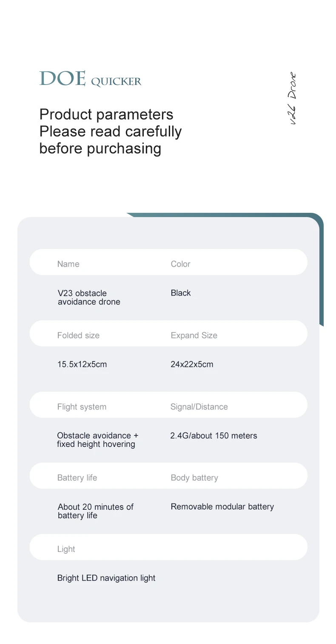Click the Name row label
The width and height of the screenshot is (336, 644).
coord(68,264)
